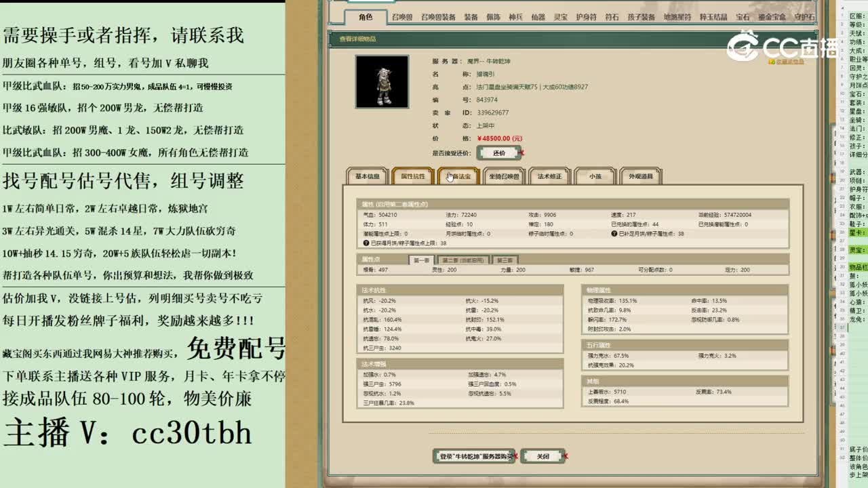Open the 守护石 top tab
Image resolution: width=868 pixels, height=488 pixels.
point(804,18)
